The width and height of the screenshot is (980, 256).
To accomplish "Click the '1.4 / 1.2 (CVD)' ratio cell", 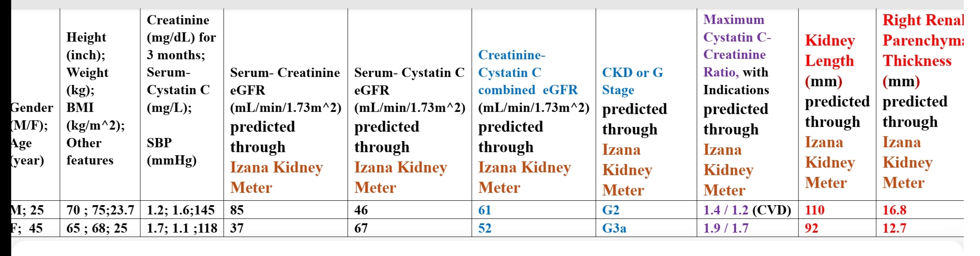I will (x=747, y=210).
